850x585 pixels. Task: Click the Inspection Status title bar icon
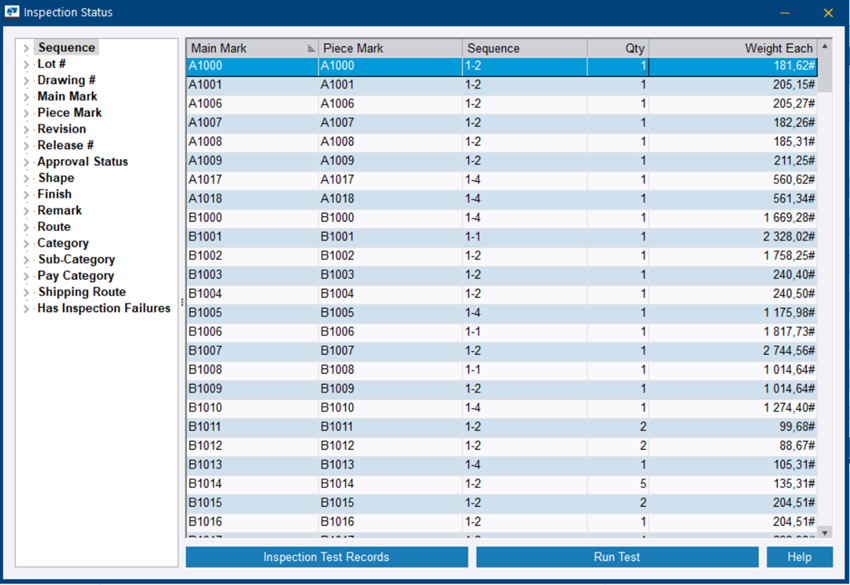point(14,12)
